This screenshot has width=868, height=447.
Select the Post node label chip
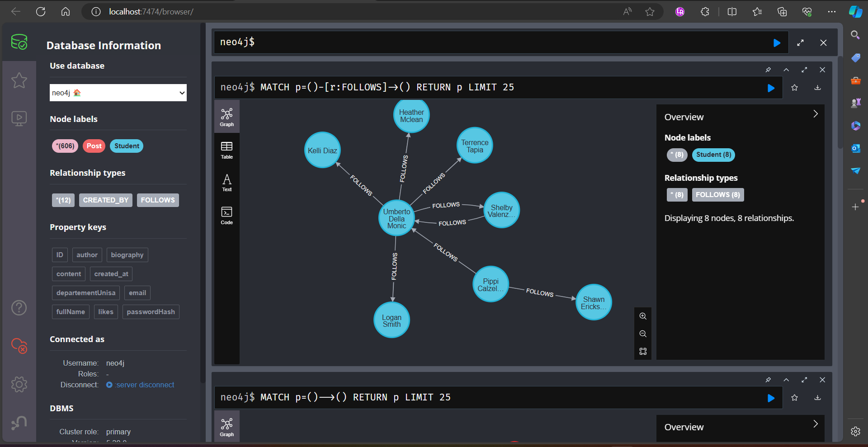[x=94, y=146]
